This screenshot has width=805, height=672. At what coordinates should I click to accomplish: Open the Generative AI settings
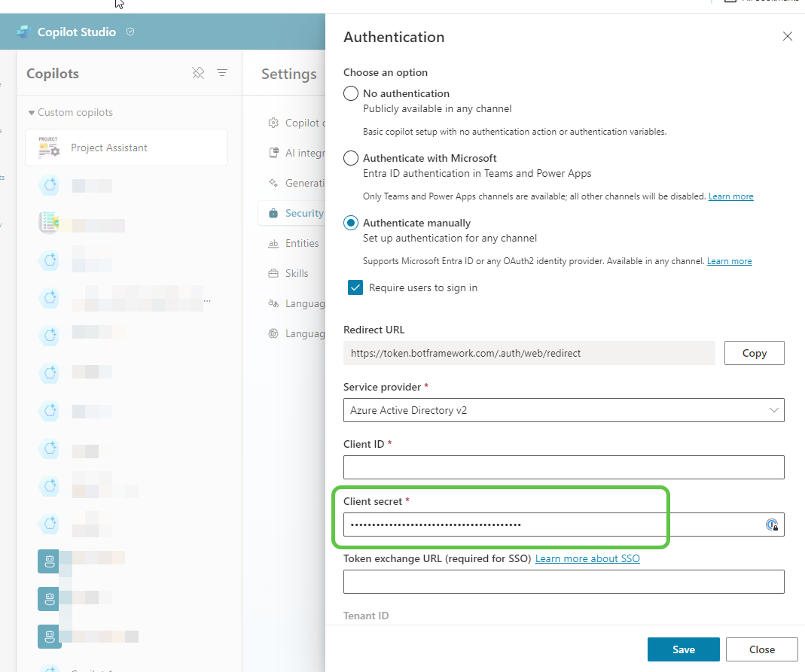301,182
